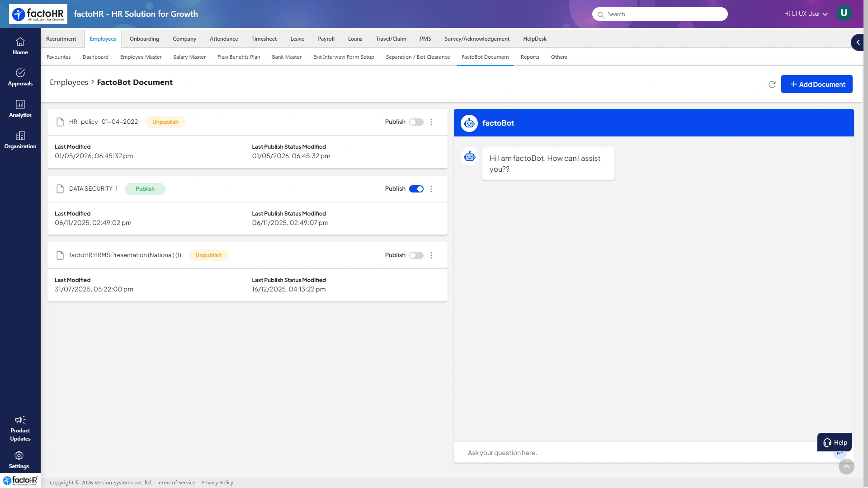Image resolution: width=868 pixels, height=488 pixels.
Task: Click the Unpublish badge on HR_policy_01-04-2022
Action: tap(165, 122)
